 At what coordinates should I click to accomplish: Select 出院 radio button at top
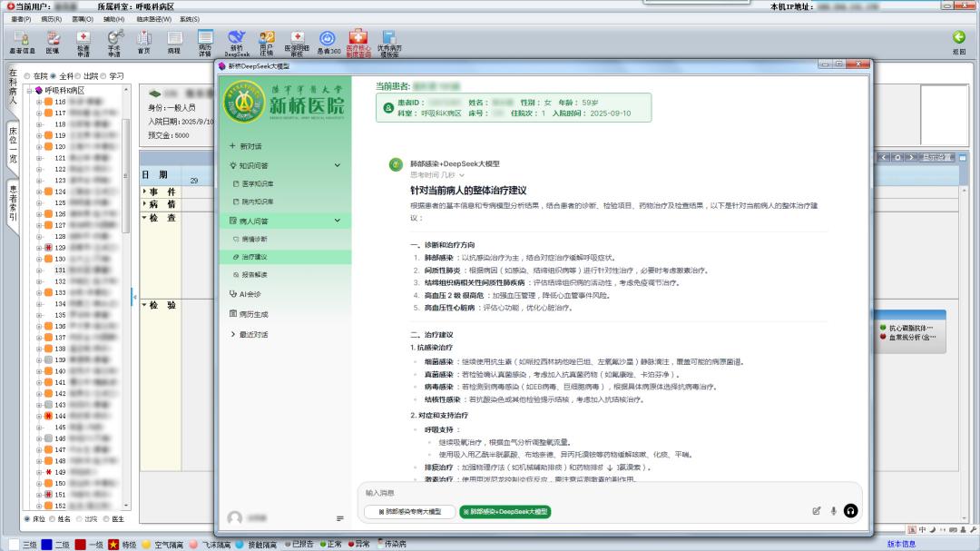77,76
